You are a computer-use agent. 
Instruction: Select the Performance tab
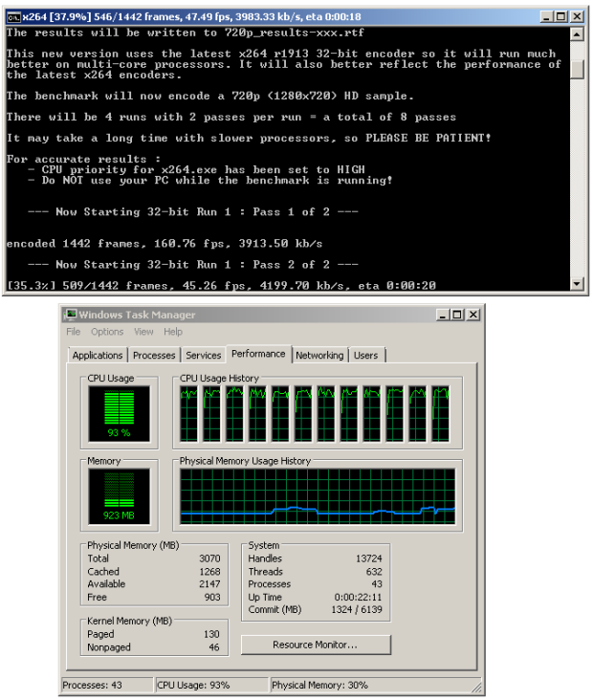pos(258,354)
